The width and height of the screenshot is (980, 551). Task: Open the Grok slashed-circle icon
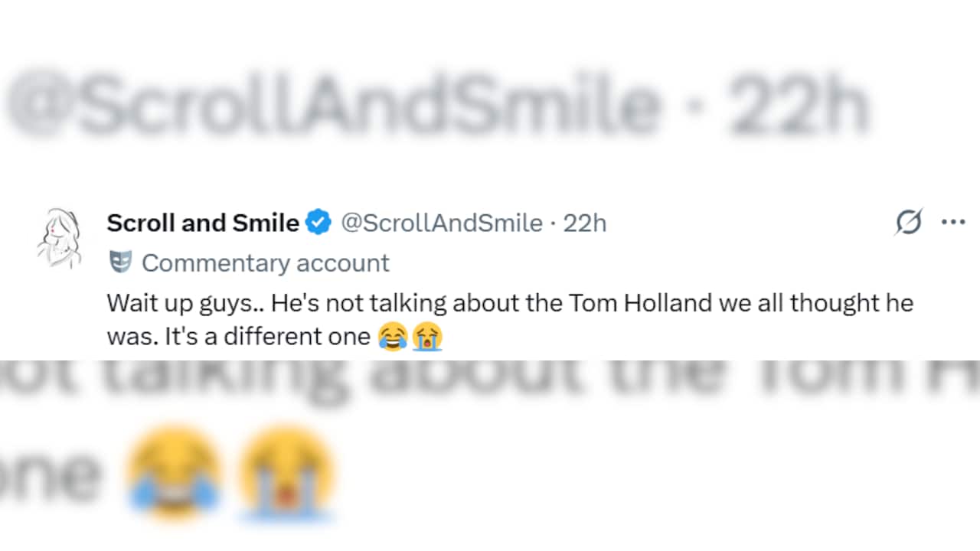(x=909, y=223)
